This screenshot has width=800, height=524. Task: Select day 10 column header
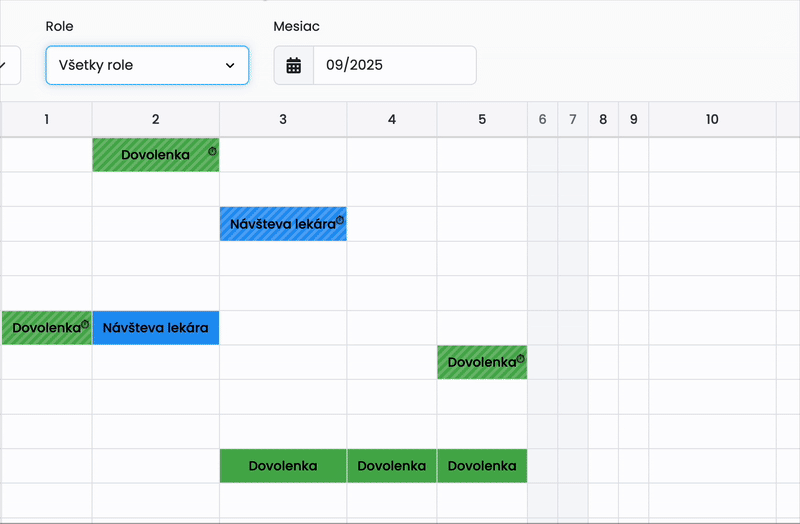pos(712,120)
